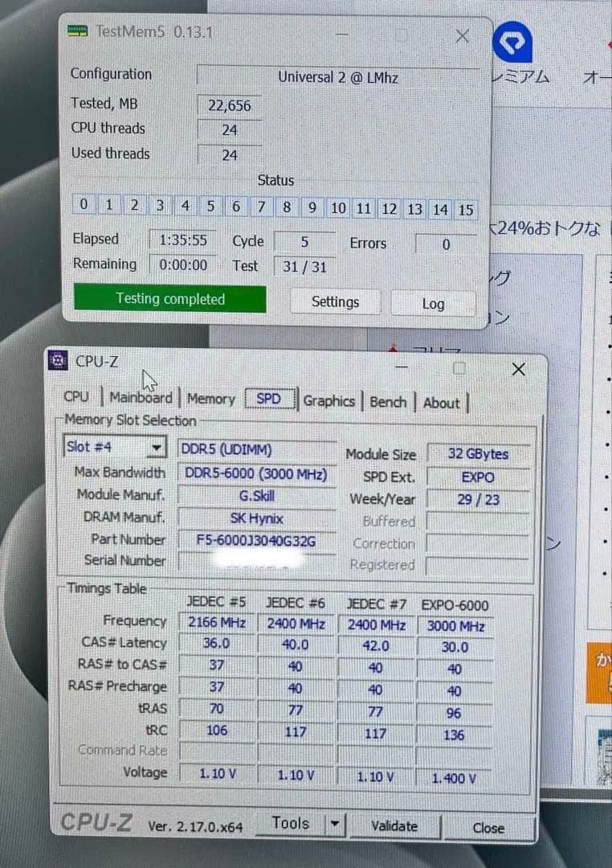Click the CPU-Z Close button
The width and height of the screenshot is (612, 868).
488,828
